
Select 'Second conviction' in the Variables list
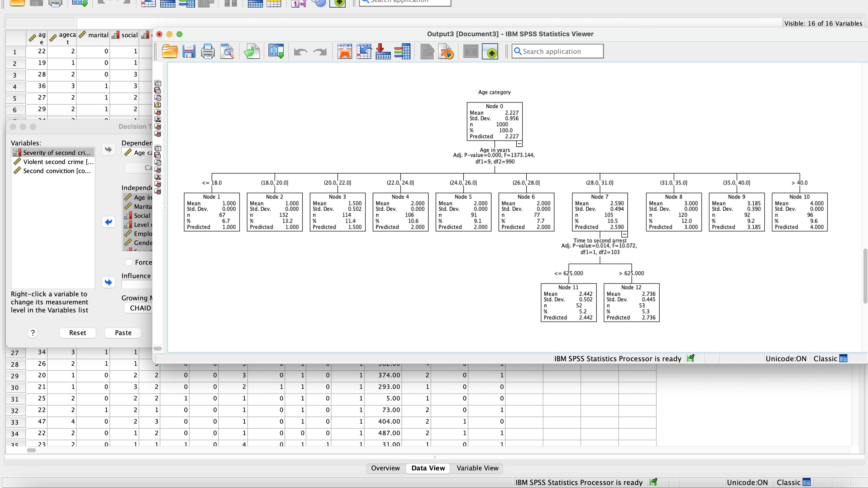(x=53, y=171)
